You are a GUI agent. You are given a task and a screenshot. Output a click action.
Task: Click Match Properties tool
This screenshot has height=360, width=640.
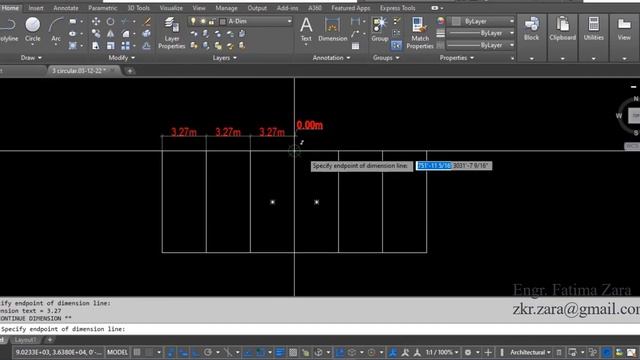click(x=420, y=33)
